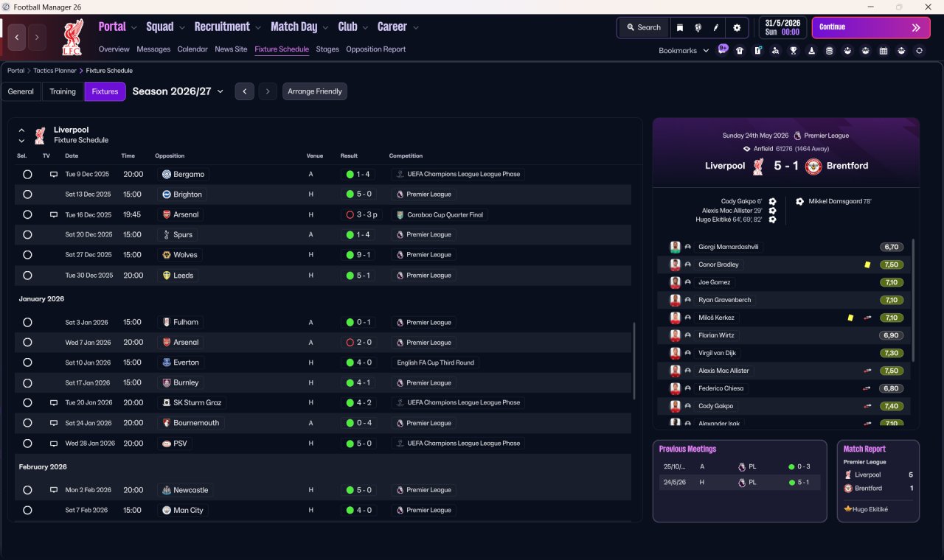The image size is (944, 560).
Task: Open the Season 2026/27 dropdown
Action: [x=178, y=91]
